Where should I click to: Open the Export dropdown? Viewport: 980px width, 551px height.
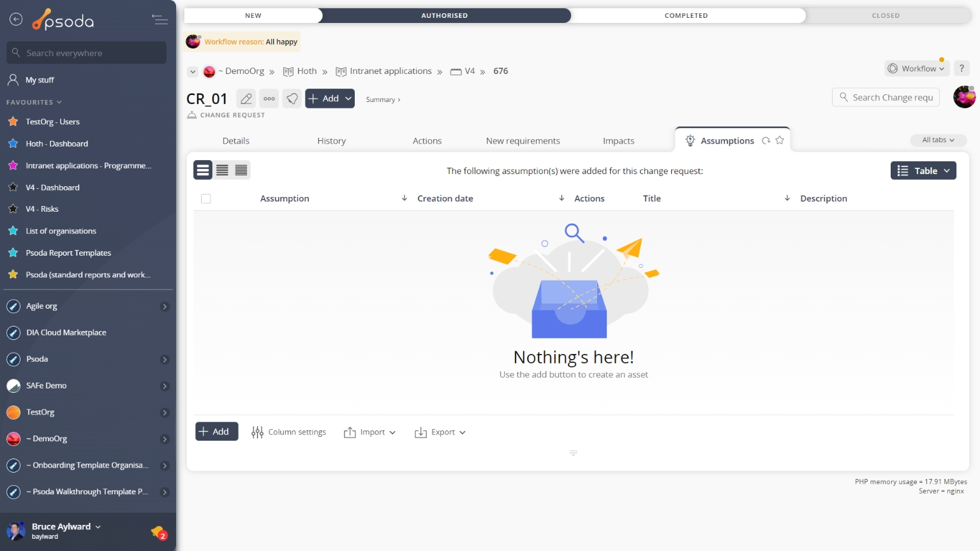[x=440, y=432]
